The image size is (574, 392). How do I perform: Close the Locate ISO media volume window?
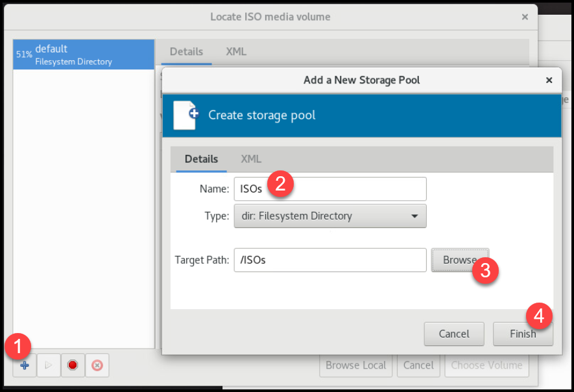coord(524,17)
